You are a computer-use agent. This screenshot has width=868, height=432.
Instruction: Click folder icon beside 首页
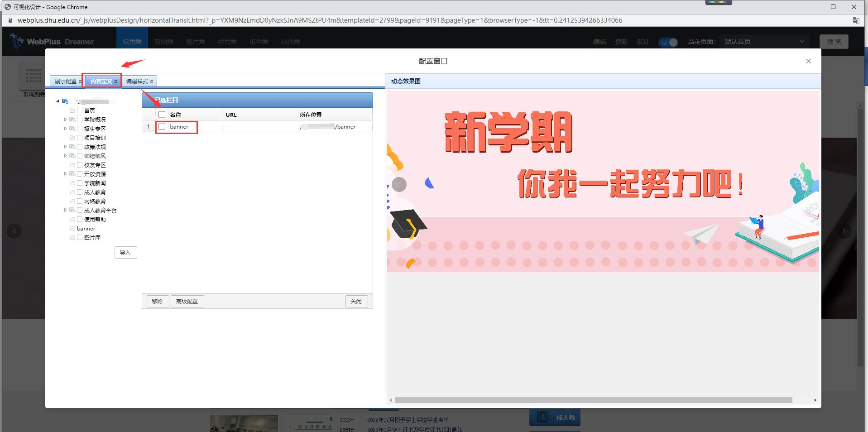[x=72, y=110]
